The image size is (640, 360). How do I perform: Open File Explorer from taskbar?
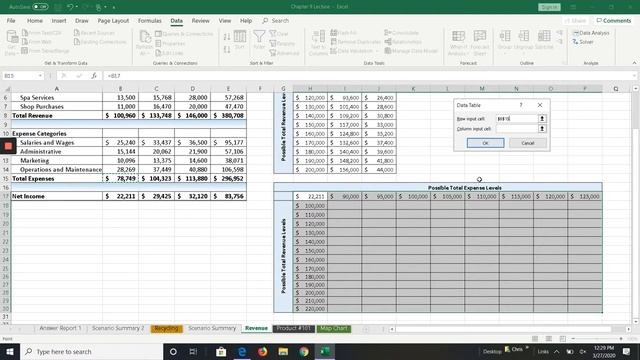tap(283, 351)
